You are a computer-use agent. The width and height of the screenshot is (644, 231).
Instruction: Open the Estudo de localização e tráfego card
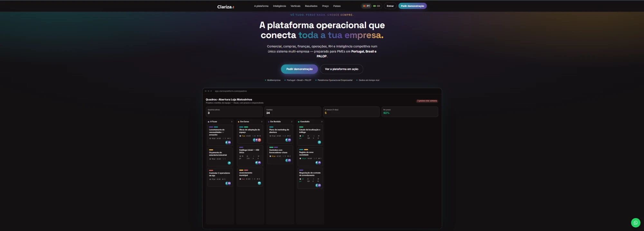coord(310,135)
